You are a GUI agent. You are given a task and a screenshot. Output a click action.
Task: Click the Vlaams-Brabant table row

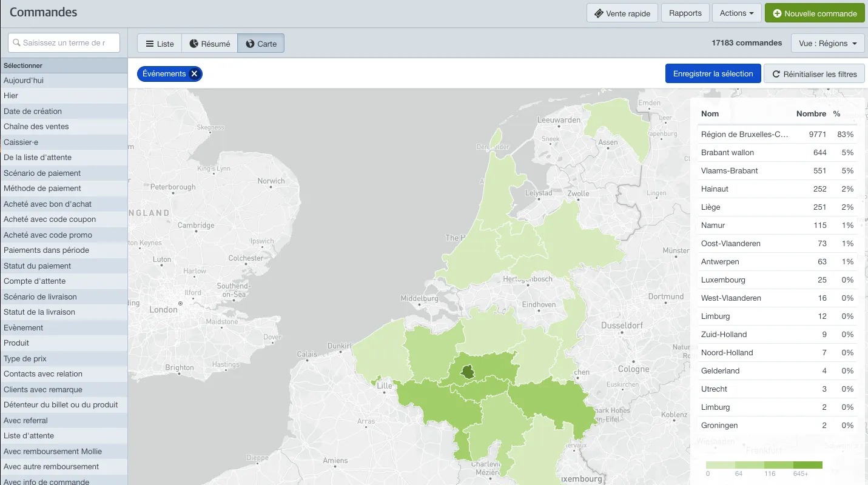point(777,171)
